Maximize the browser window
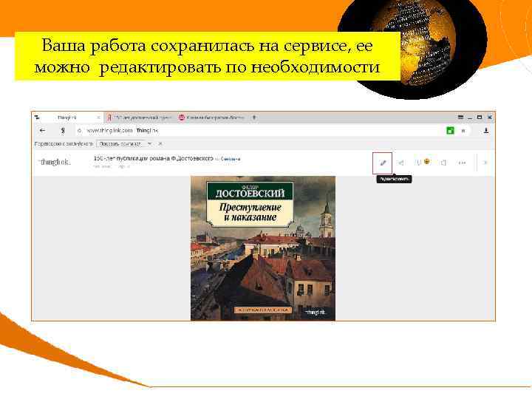The width and height of the screenshot is (532, 399). pos(480,117)
